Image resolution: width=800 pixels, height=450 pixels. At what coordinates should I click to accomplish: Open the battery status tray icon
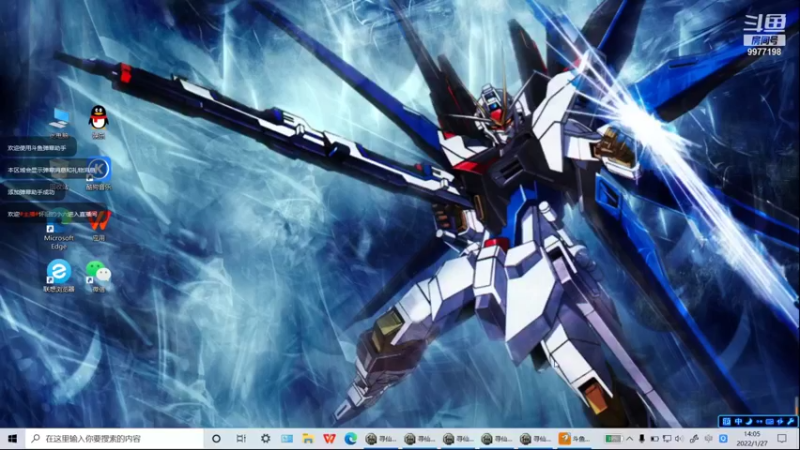pyautogui.click(x=655, y=439)
